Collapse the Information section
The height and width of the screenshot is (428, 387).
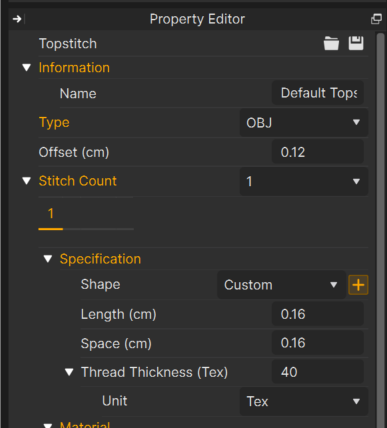26,68
